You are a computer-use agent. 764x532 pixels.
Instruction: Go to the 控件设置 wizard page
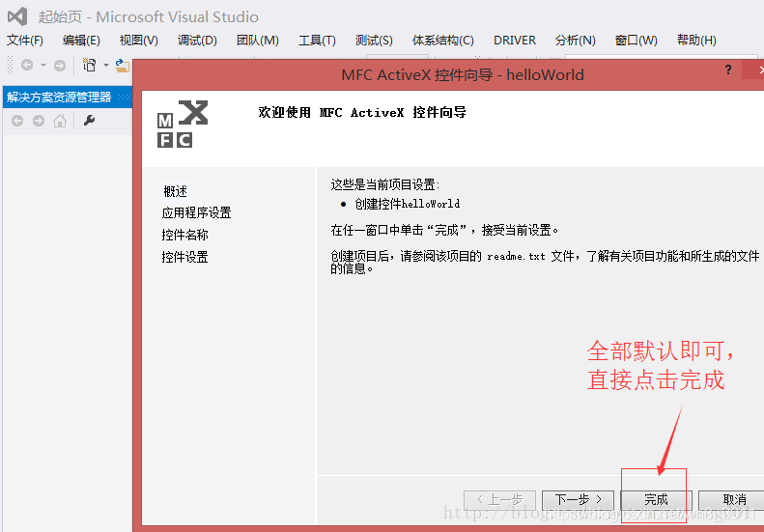click(x=184, y=257)
